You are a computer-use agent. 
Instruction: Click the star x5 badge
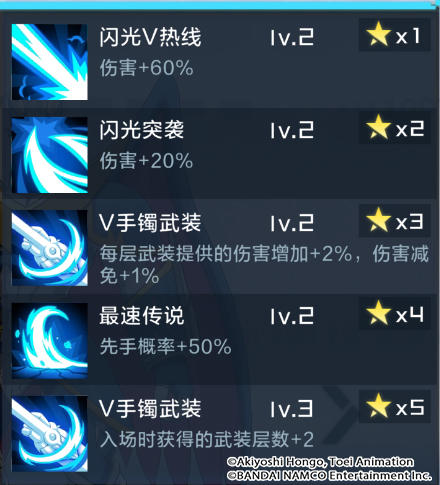point(394,407)
